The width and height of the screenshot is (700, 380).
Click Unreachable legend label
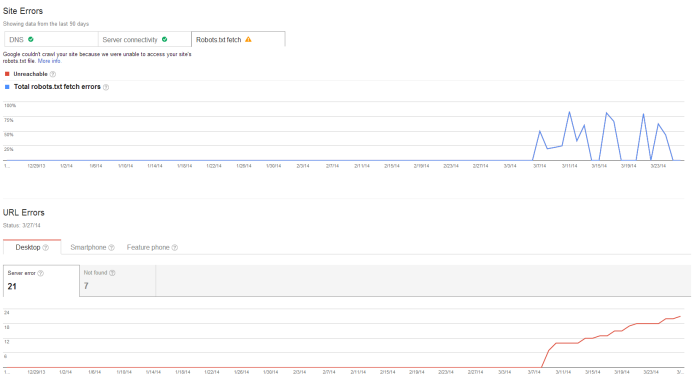30,74
